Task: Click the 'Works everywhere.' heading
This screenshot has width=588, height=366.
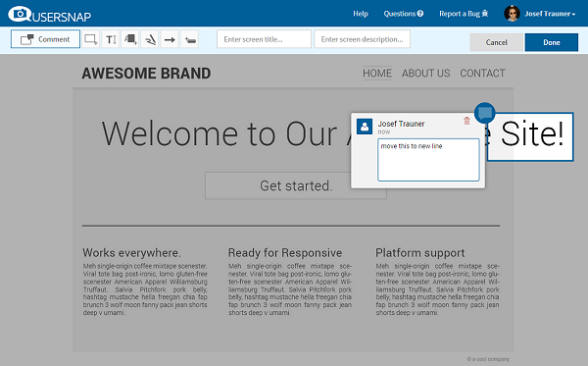Action: point(131,253)
